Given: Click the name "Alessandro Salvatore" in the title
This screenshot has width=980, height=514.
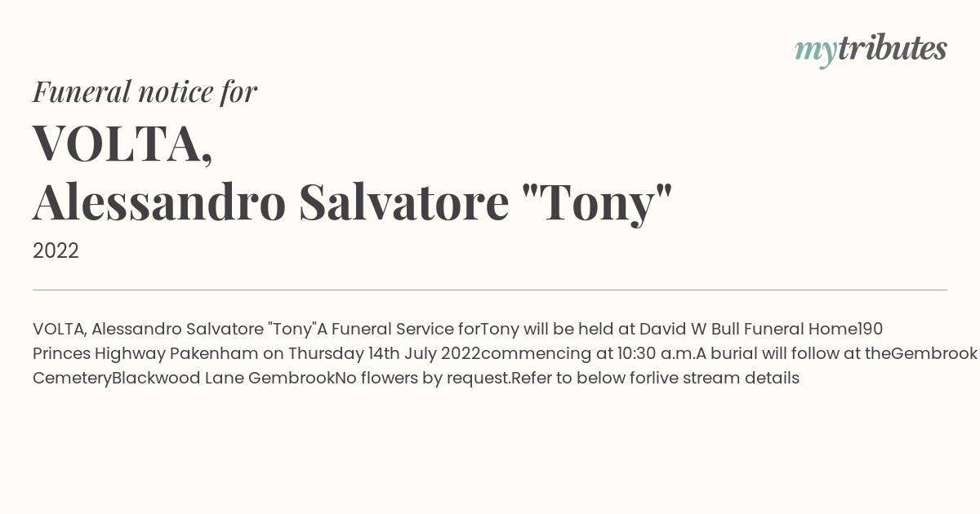Looking at the screenshot, I should pyautogui.click(x=271, y=202).
